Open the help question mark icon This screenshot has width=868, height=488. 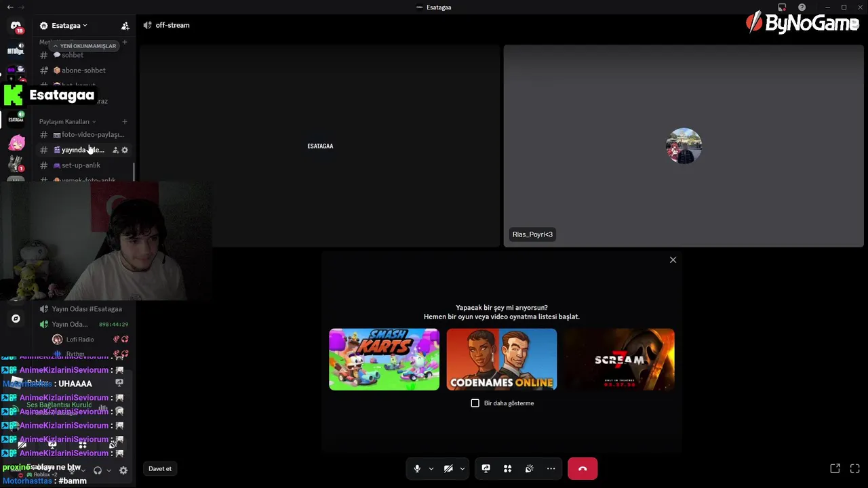(802, 7)
